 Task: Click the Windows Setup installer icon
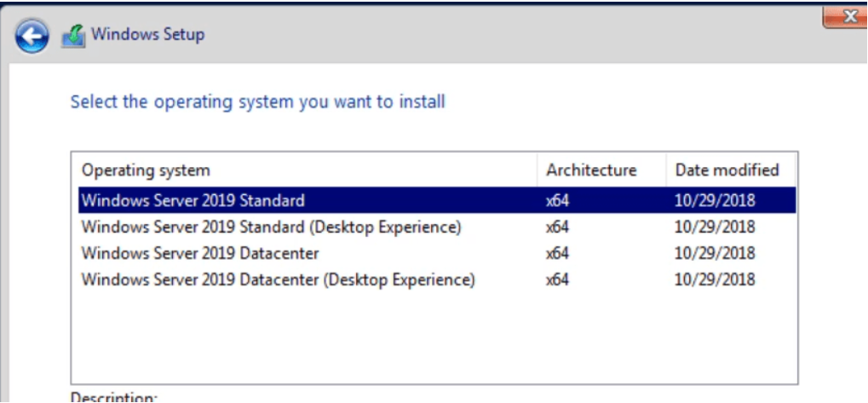click(73, 36)
